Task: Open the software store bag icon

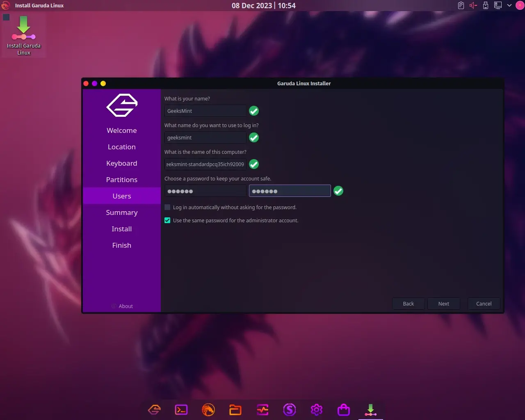Action: pyautogui.click(x=344, y=409)
